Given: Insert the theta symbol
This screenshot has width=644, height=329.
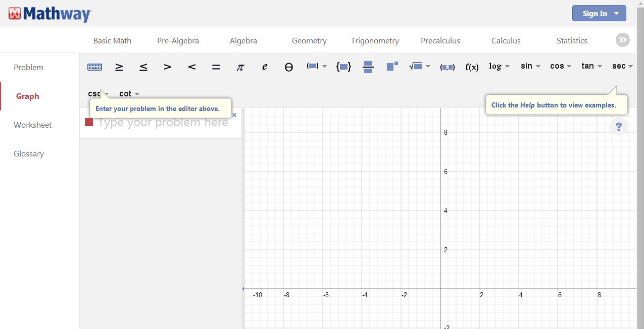Looking at the screenshot, I should (x=288, y=67).
